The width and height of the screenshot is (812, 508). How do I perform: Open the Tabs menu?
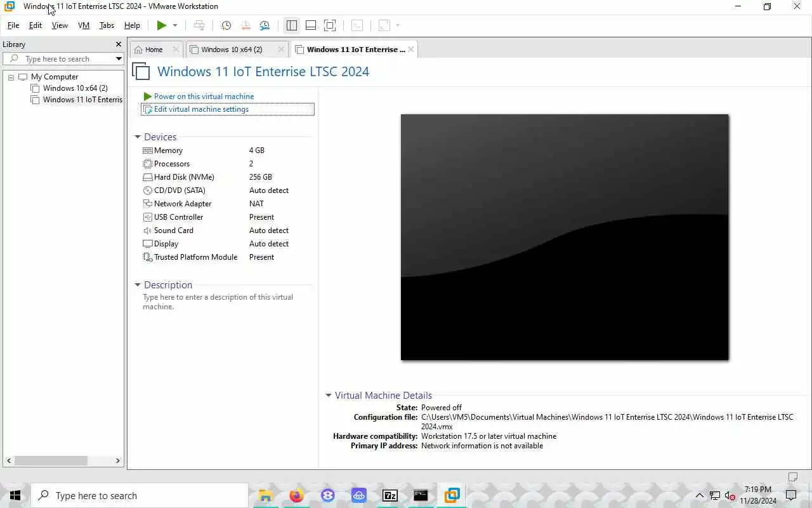pyautogui.click(x=107, y=25)
